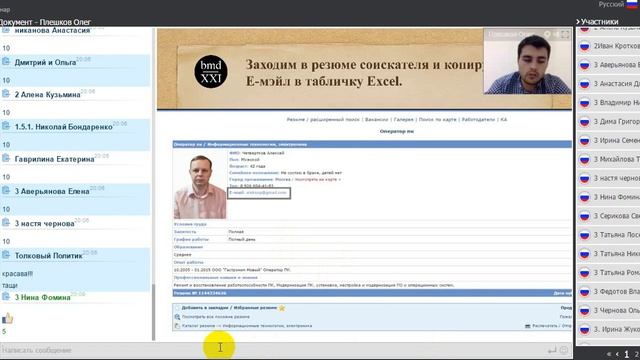This screenshot has height=360, width=640.
Task: Collapse the Участники panel chevron
Action: 578,22
